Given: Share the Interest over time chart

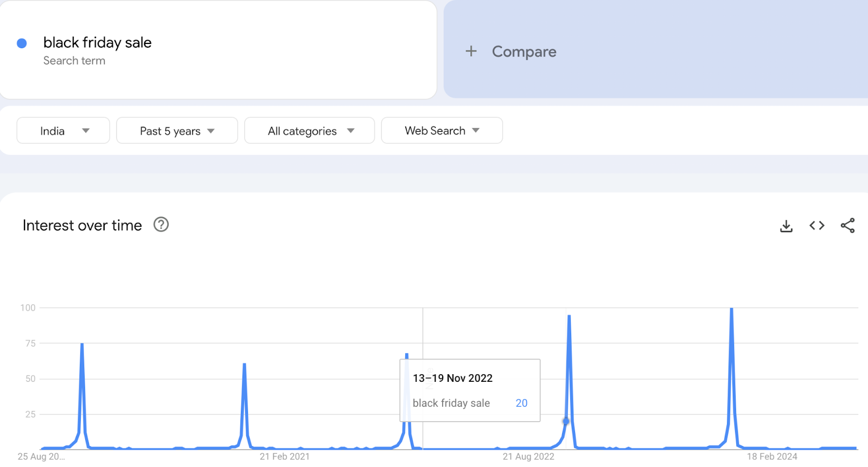Looking at the screenshot, I should [x=847, y=226].
